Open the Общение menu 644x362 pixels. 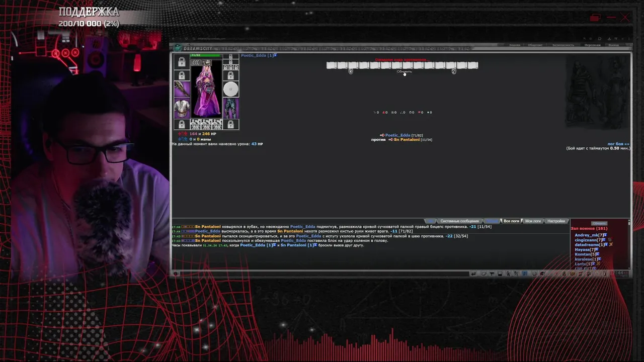(x=535, y=45)
